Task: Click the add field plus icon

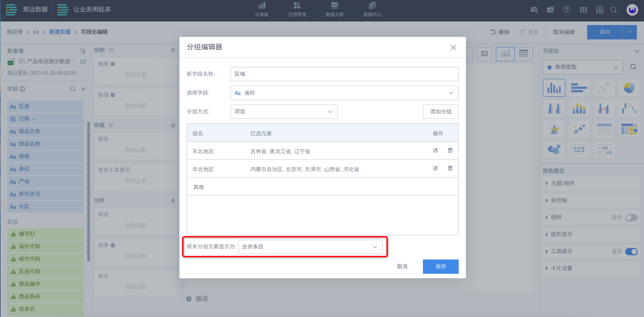Action: point(83,89)
